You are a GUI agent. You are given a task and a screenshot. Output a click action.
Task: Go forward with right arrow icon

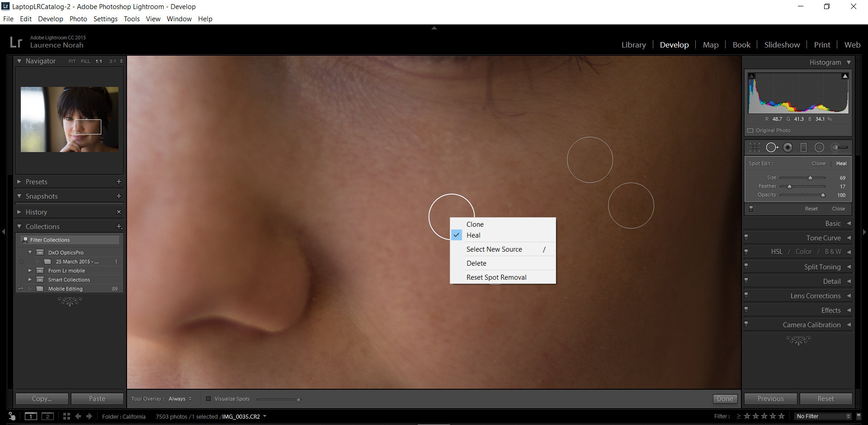89,416
